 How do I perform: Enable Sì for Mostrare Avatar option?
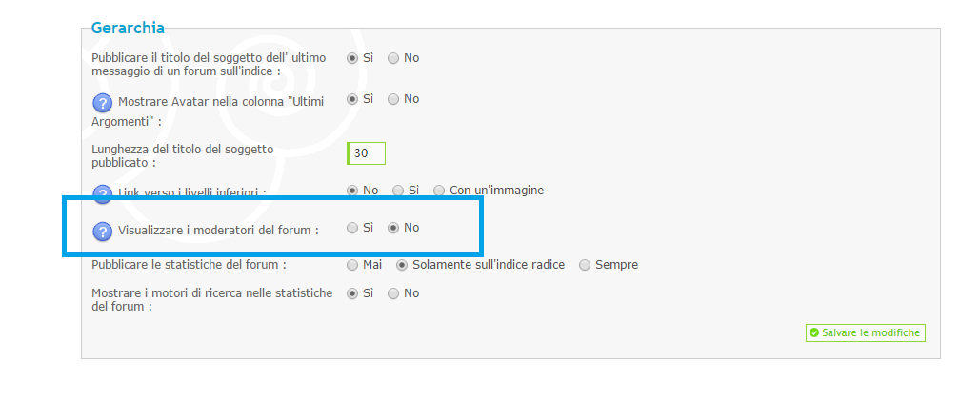[x=352, y=99]
